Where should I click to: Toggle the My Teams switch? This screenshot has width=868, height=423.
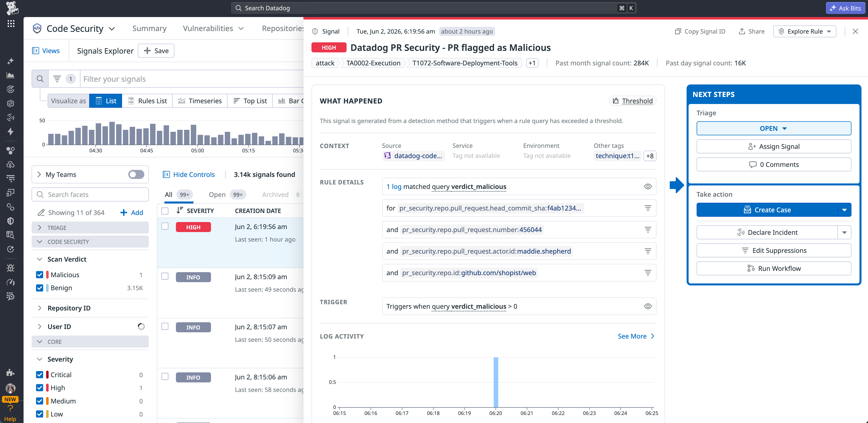(x=136, y=174)
